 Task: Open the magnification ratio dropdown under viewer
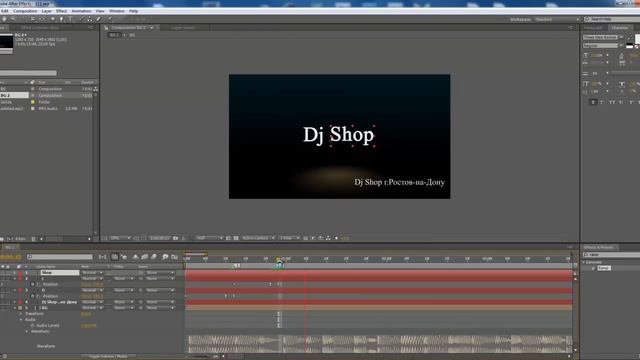pyautogui.click(x=120, y=238)
